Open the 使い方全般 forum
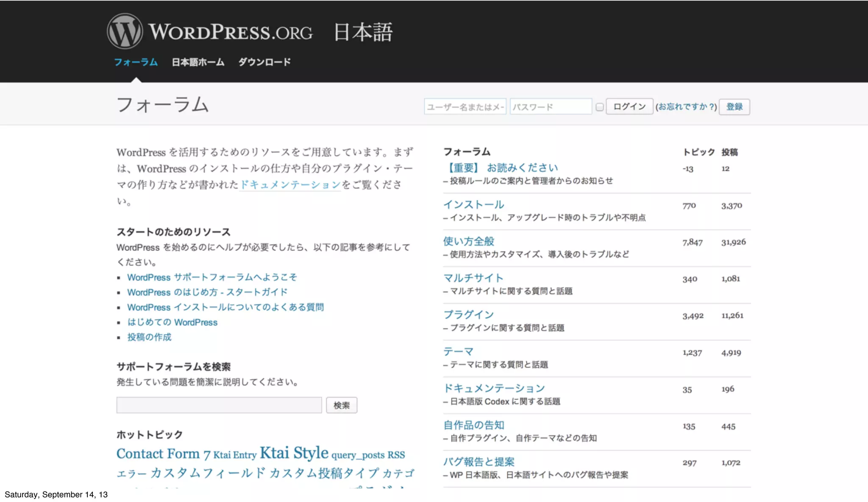The height and width of the screenshot is (502, 868). [x=469, y=241]
